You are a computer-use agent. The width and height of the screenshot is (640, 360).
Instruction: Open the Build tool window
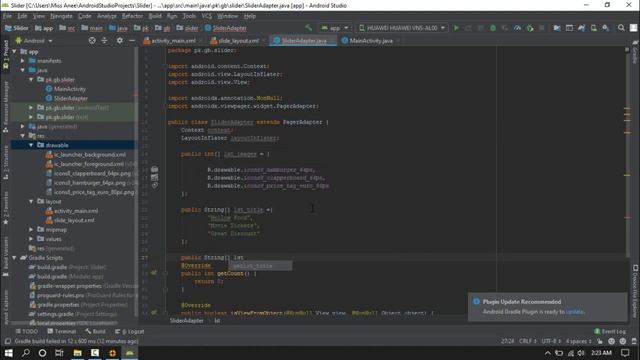pyautogui.click(x=96, y=331)
